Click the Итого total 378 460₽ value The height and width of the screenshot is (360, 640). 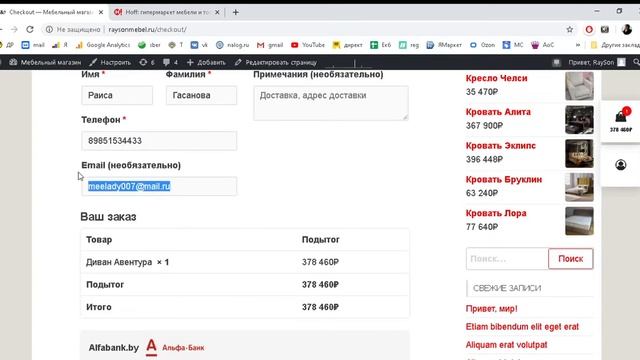[320, 307]
